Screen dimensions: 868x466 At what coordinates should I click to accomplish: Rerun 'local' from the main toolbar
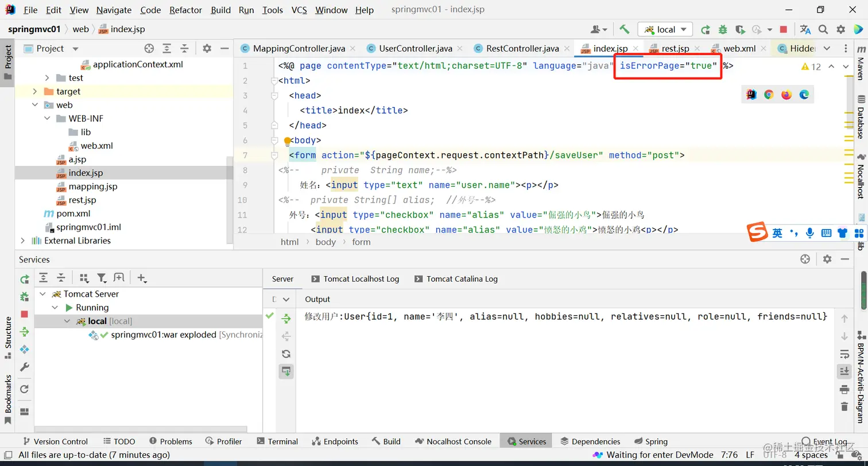706,29
